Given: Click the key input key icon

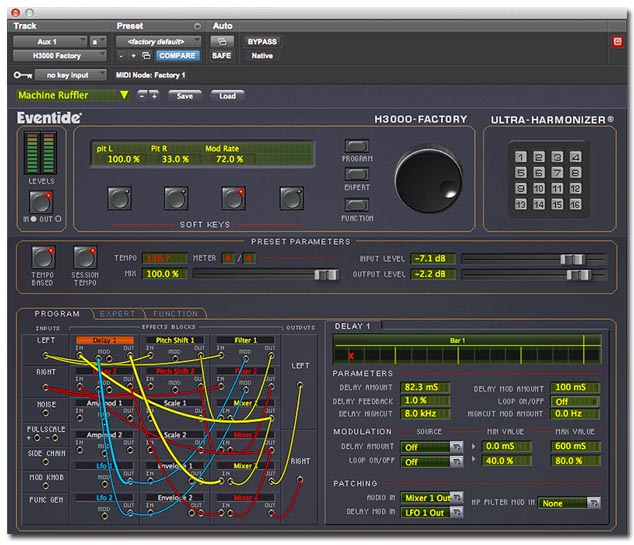Looking at the screenshot, I should pyautogui.click(x=23, y=75).
